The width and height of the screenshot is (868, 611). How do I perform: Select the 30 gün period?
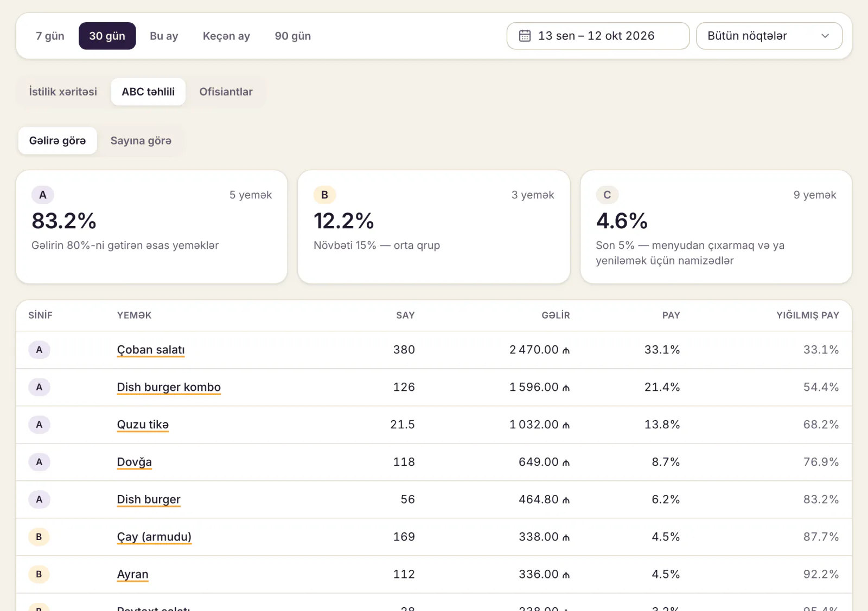tap(107, 36)
